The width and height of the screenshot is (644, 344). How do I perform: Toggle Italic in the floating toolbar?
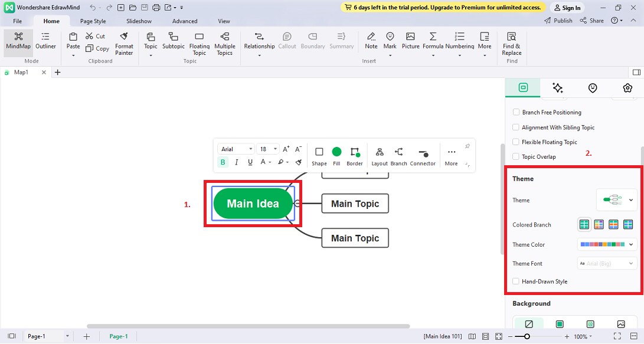[236, 162]
